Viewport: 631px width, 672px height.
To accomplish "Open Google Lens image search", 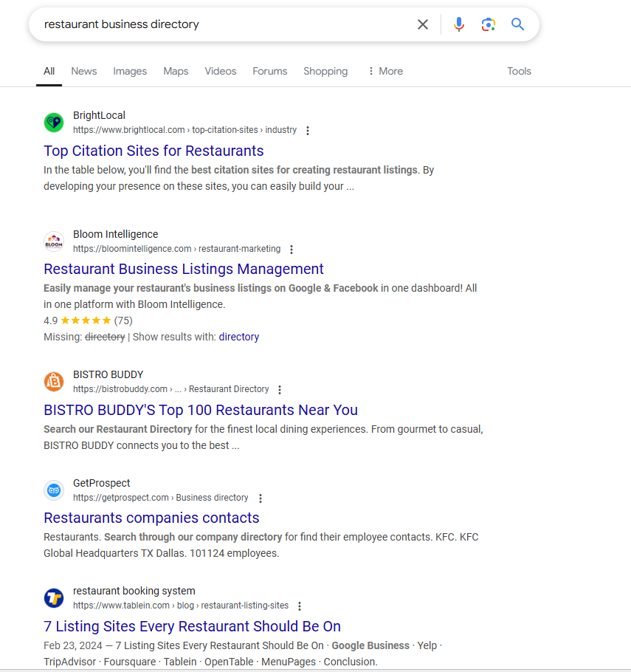I will (489, 24).
